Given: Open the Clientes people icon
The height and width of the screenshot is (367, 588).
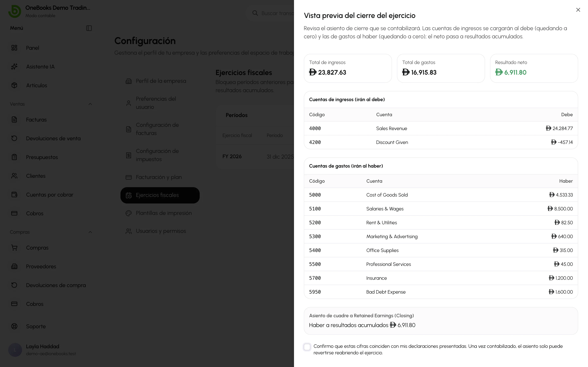Looking at the screenshot, I should click(14, 176).
